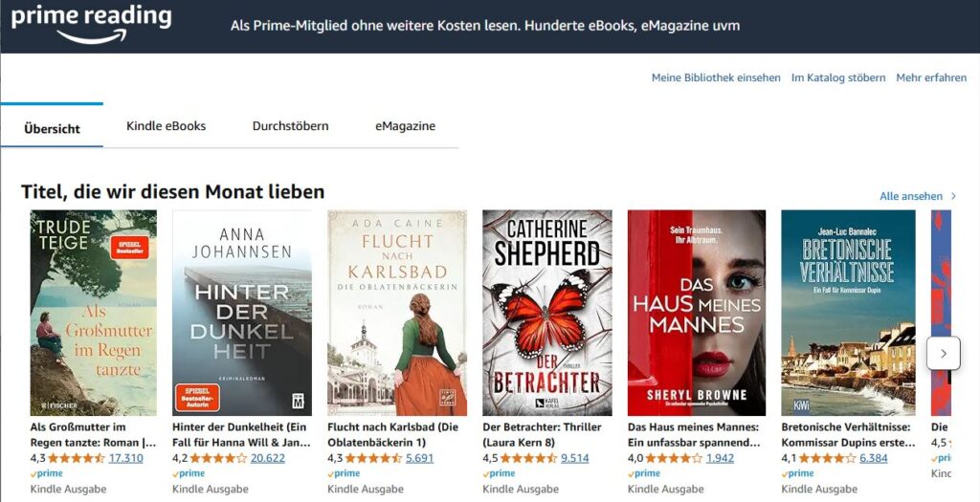Switch to the Kindle eBooks tab

(166, 125)
